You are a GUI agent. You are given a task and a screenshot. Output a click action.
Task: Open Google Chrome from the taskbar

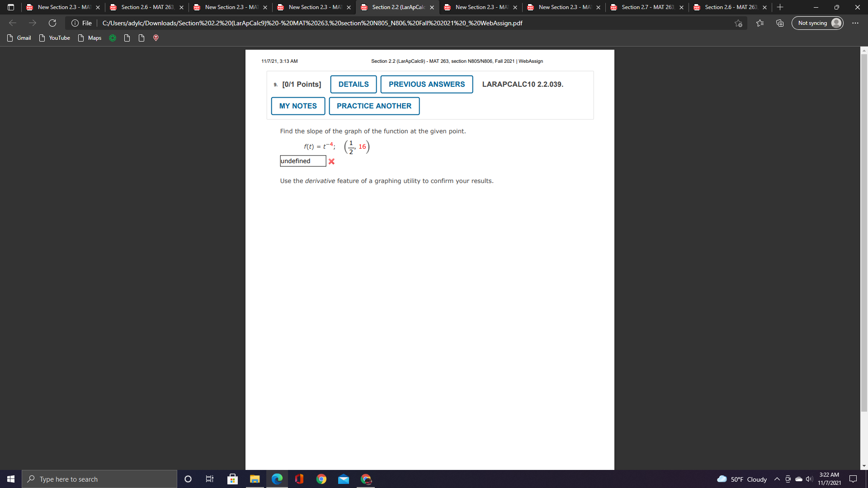321,479
